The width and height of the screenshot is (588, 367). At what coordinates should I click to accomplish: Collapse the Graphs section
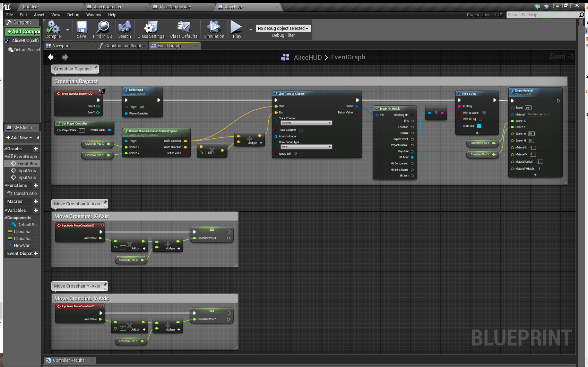6,148
